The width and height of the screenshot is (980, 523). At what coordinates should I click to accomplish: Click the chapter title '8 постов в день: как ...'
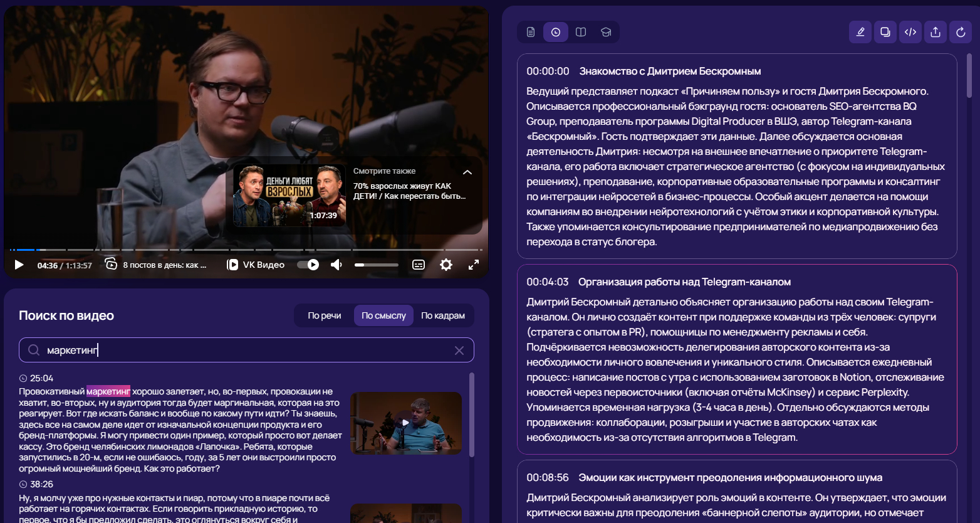(x=165, y=265)
